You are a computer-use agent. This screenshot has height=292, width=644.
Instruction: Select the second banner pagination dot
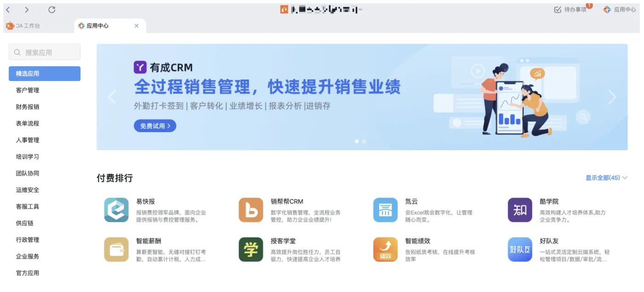364,141
